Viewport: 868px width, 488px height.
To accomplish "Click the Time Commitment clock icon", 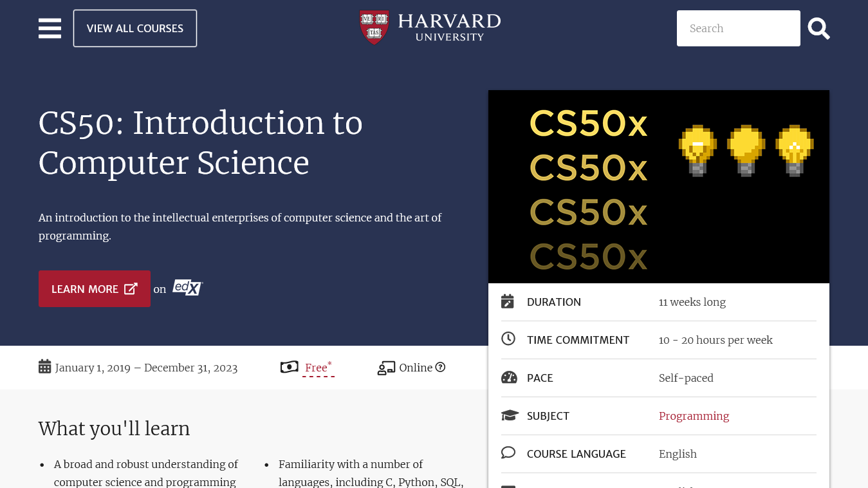I will [x=508, y=339].
